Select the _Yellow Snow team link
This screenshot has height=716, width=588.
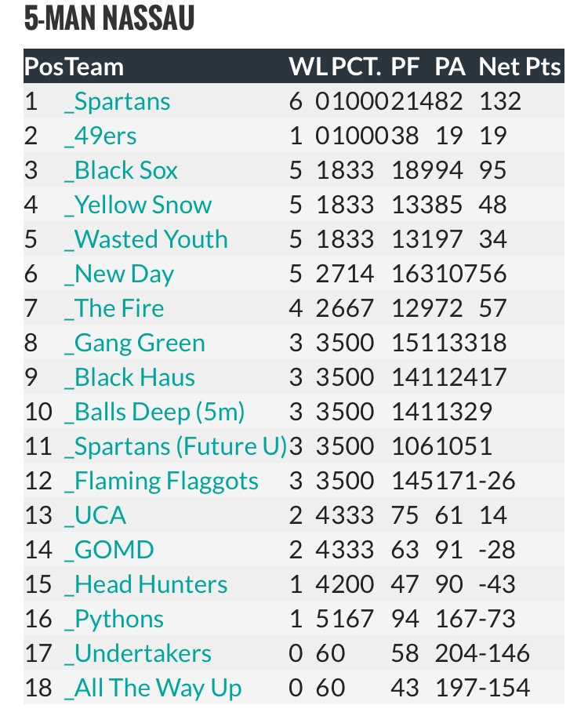tap(138, 205)
